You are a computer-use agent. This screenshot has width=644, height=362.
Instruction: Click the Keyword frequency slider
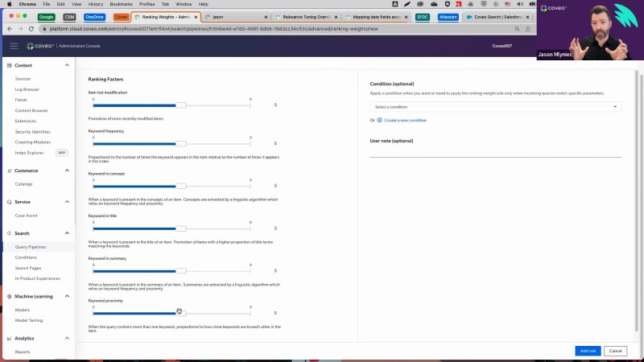coord(171,144)
